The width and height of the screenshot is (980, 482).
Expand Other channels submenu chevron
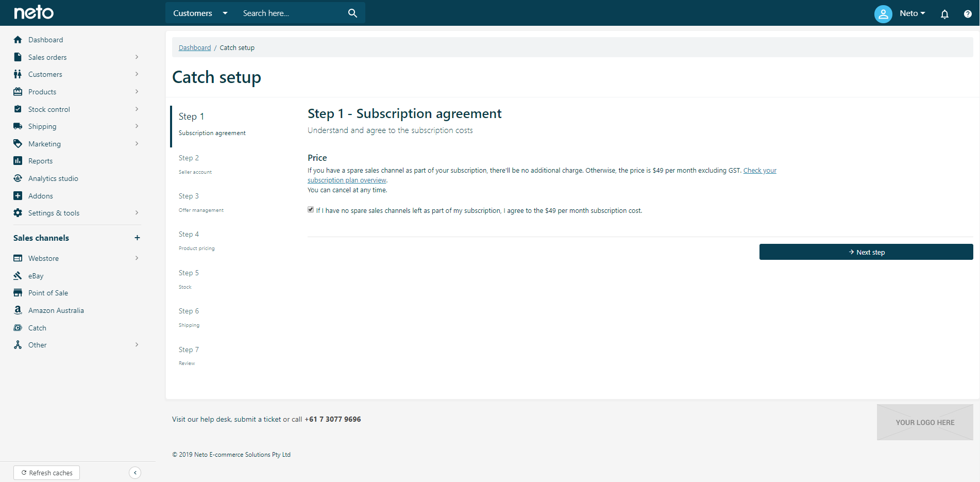[137, 345]
